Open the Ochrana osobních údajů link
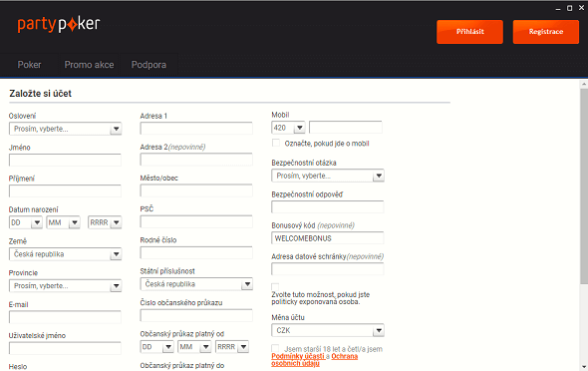Screen dimensions: 588x371 point(314,359)
